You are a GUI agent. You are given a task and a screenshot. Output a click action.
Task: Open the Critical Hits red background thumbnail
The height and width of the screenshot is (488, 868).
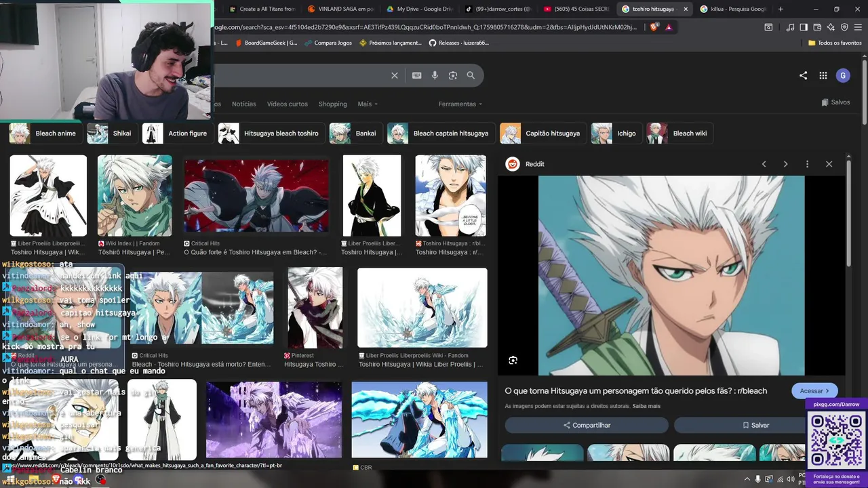(x=256, y=197)
